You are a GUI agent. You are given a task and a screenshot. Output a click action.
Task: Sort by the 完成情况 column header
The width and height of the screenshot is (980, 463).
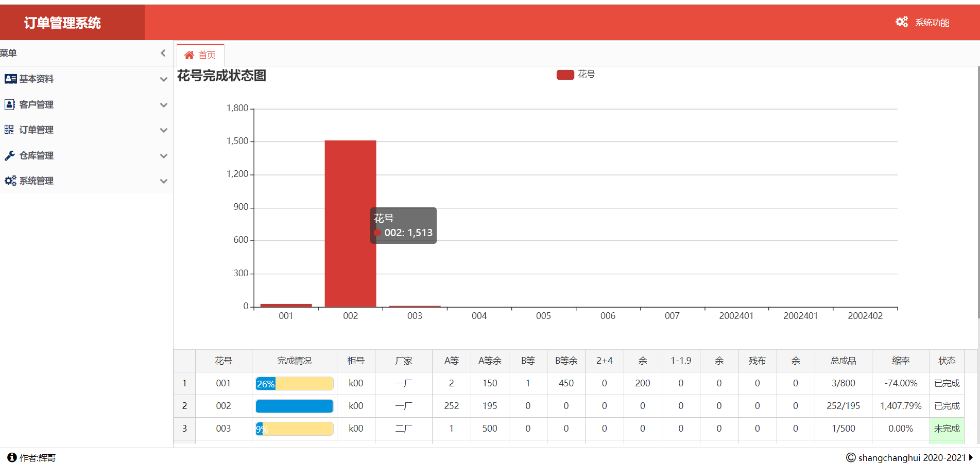[294, 361]
